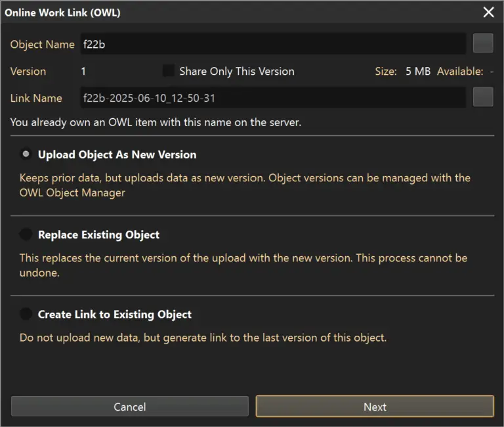Select Upload Object As New Version option
Screen dimensions: 504x427
26,154
